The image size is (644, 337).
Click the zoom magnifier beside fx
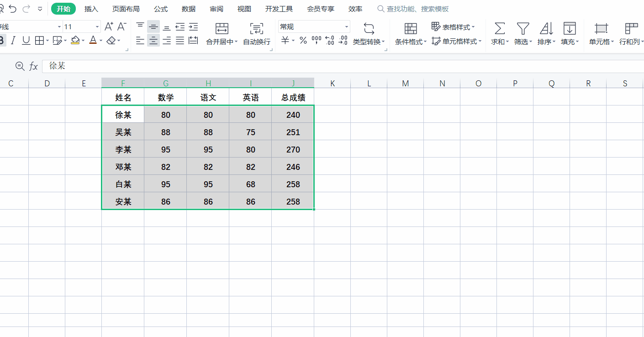[20, 66]
